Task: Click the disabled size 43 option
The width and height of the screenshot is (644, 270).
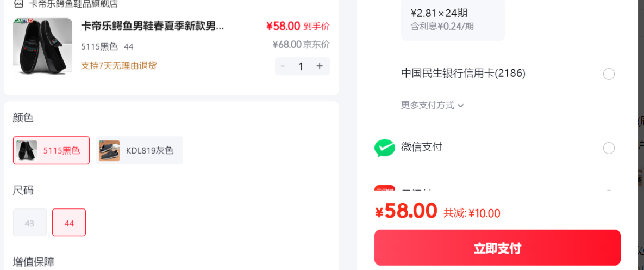Action: click(x=29, y=223)
